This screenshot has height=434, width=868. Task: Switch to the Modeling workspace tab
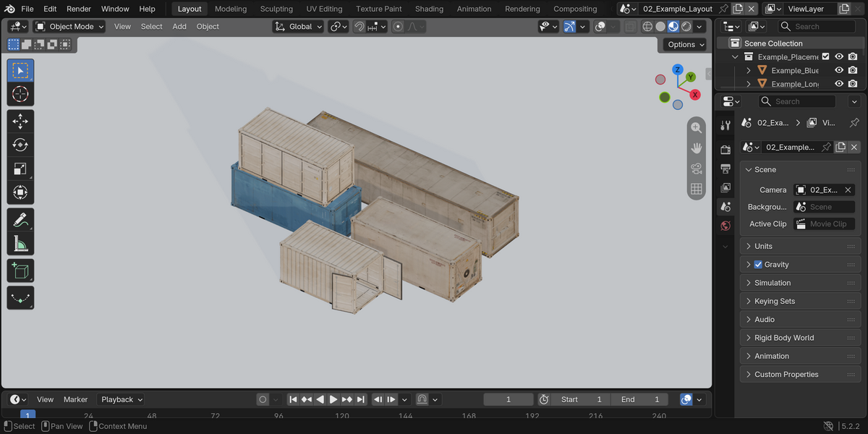(231, 9)
